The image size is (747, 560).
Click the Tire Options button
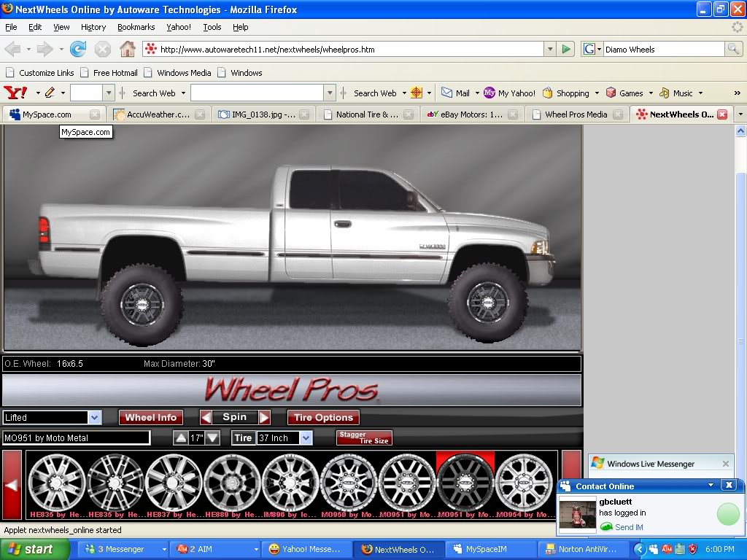323,418
